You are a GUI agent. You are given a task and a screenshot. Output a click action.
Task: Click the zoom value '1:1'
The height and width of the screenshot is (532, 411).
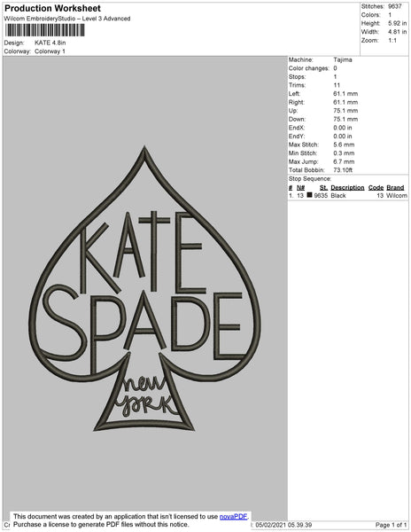pyautogui.click(x=392, y=41)
